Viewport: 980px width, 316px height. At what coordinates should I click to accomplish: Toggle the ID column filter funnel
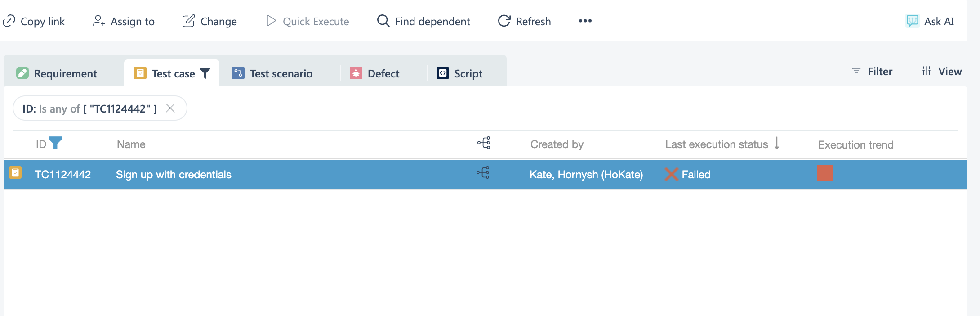(55, 143)
